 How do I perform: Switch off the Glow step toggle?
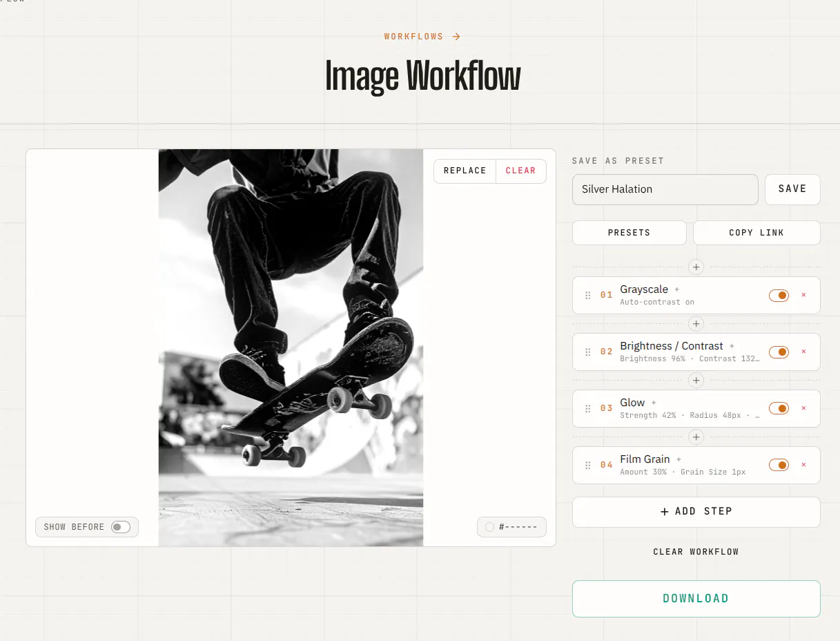tap(779, 409)
